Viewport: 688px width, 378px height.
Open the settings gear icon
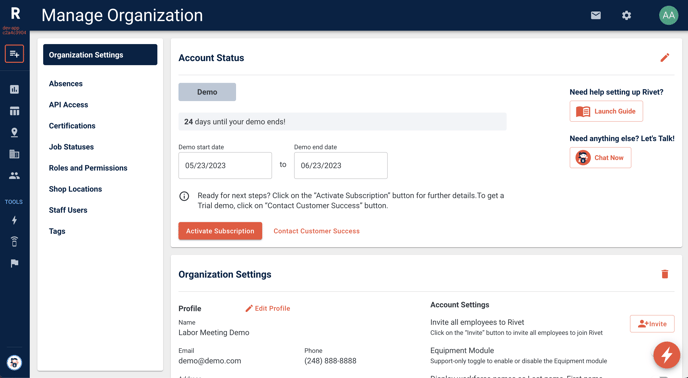[627, 15]
